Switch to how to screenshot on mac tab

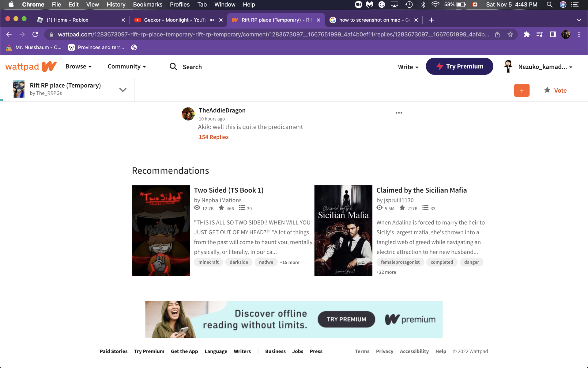click(374, 20)
